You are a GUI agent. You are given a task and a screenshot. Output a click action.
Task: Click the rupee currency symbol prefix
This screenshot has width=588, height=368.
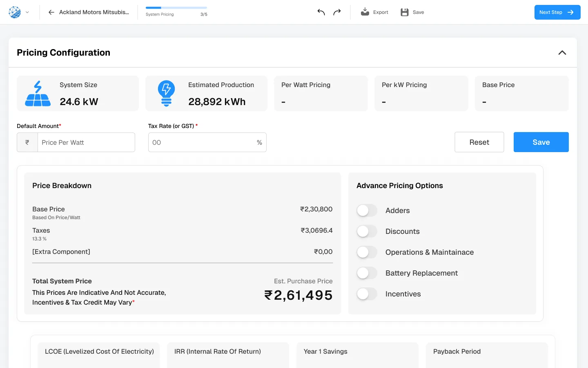[x=27, y=142]
